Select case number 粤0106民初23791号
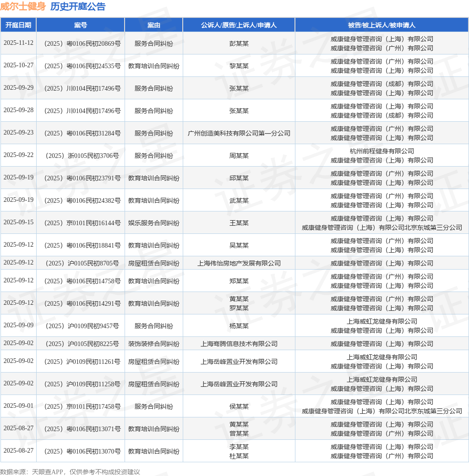The width and height of the screenshot is (469, 476). (82, 178)
